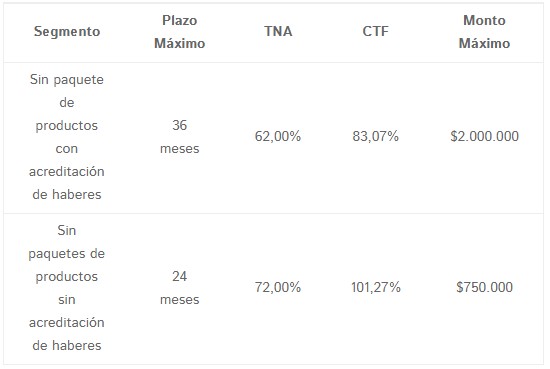This screenshot has width=550, height=369.
Task: Click the CTF column header
Action: 376,32
